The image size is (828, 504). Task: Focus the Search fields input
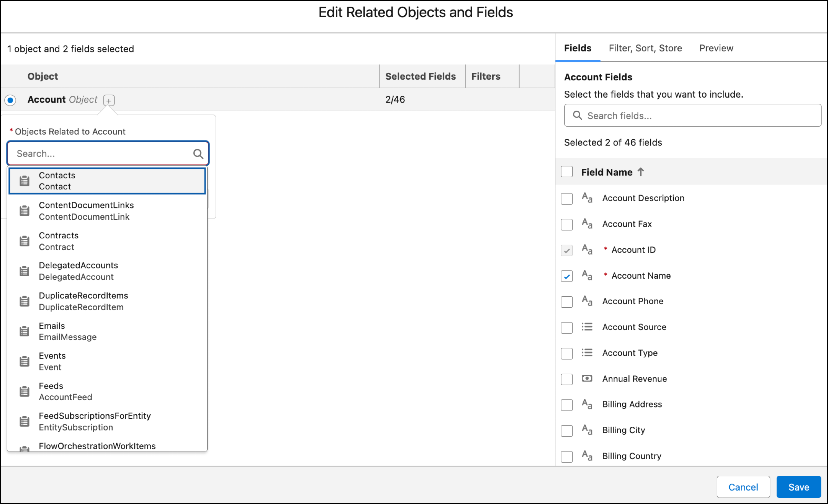click(693, 115)
